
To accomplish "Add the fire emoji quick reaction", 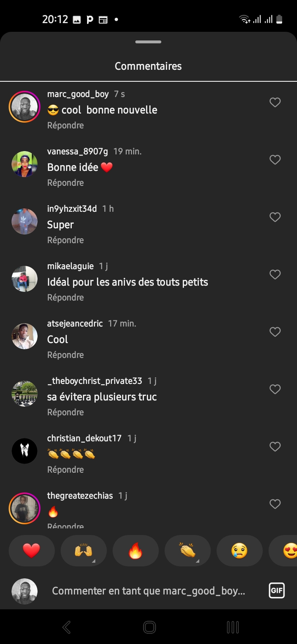I will point(135,551).
